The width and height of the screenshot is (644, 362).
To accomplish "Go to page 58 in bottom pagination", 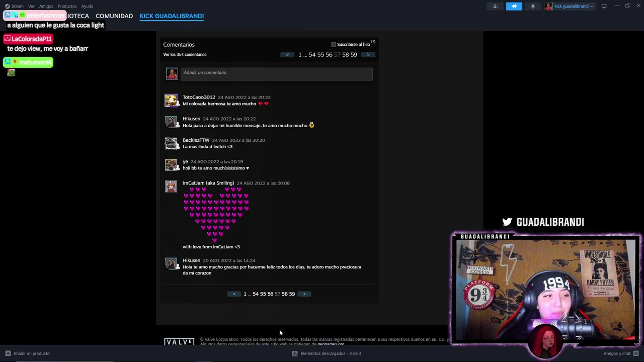I will click(x=285, y=294).
